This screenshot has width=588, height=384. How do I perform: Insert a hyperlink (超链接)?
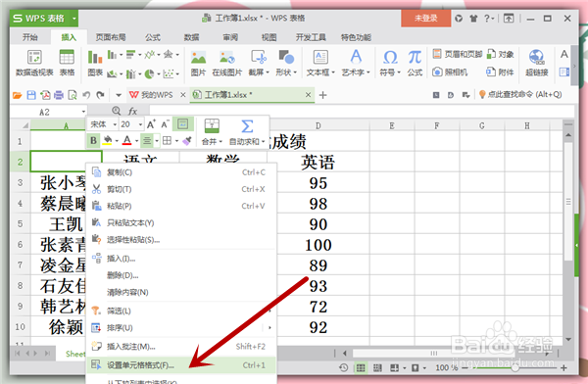(537, 63)
